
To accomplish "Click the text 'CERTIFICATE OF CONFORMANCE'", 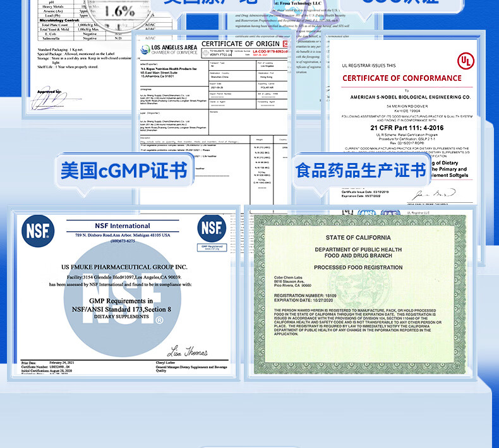I will (x=402, y=78).
